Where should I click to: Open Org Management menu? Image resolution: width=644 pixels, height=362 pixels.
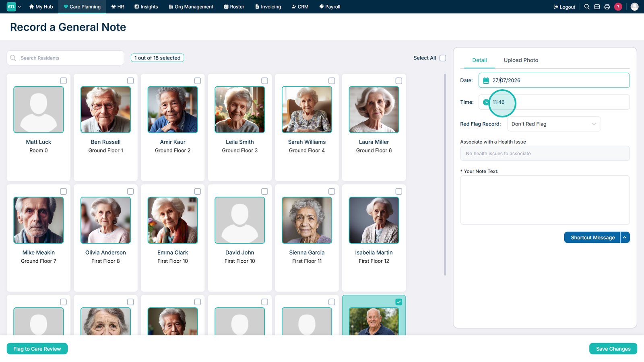(191, 7)
